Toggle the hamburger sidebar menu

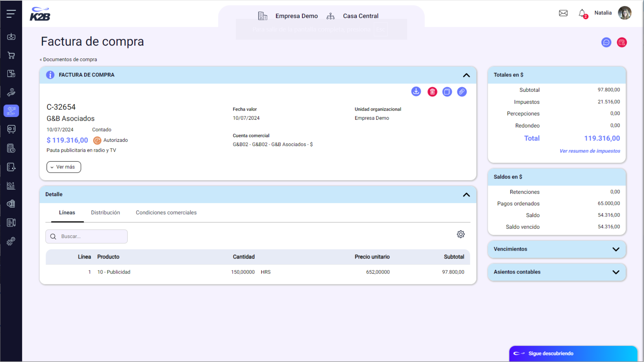pyautogui.click(x=11, y=14)
